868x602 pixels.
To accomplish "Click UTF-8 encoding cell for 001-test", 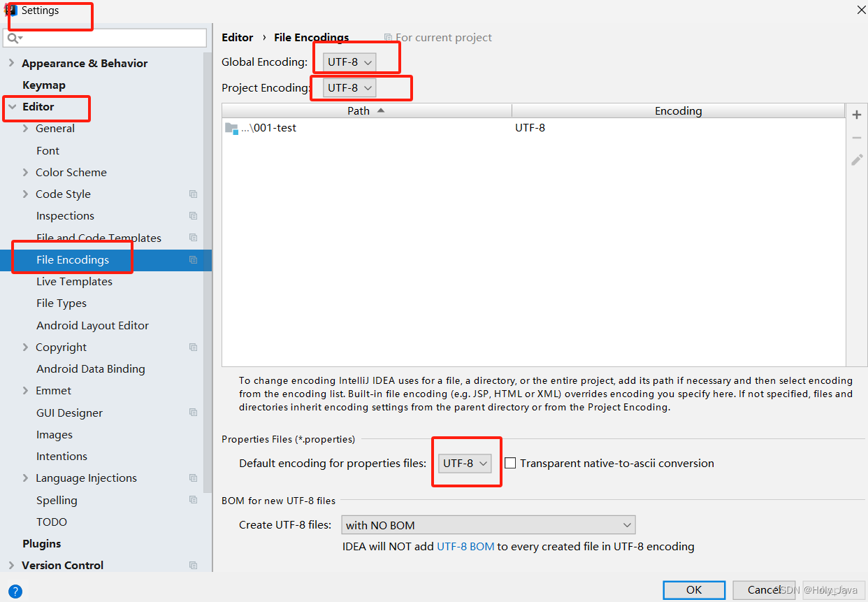I will [x=530, y=128].
